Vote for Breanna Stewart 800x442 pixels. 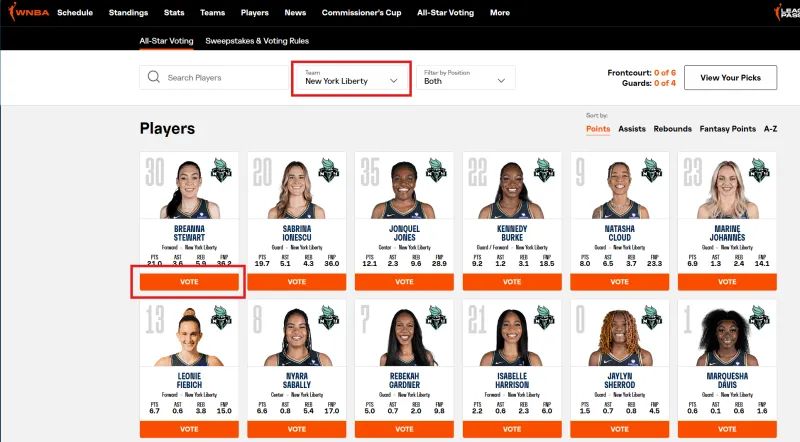pyautogui.click(x=189, y=282)
